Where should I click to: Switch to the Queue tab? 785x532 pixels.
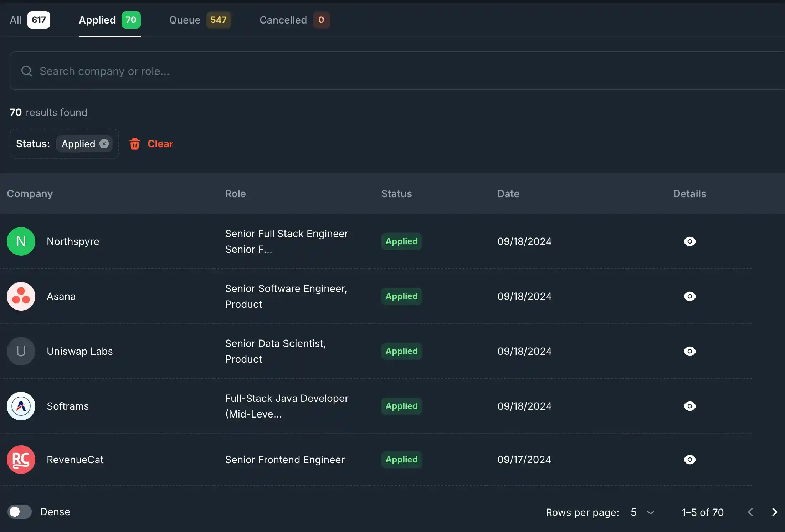point(185,20)
